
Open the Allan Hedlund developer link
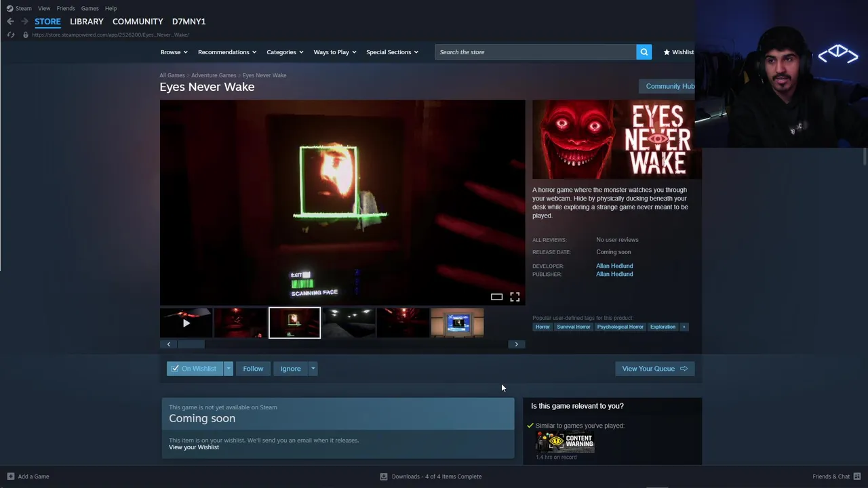[614, 266]
